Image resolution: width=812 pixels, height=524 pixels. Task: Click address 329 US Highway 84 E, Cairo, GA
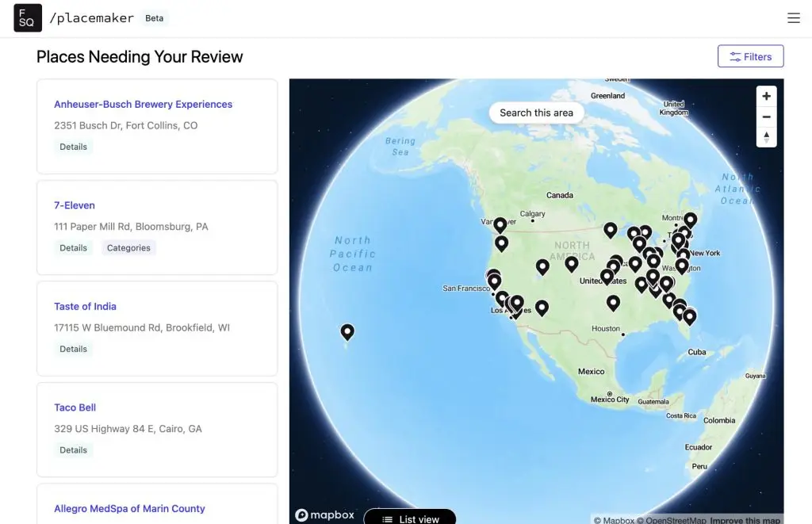(128, 429)
